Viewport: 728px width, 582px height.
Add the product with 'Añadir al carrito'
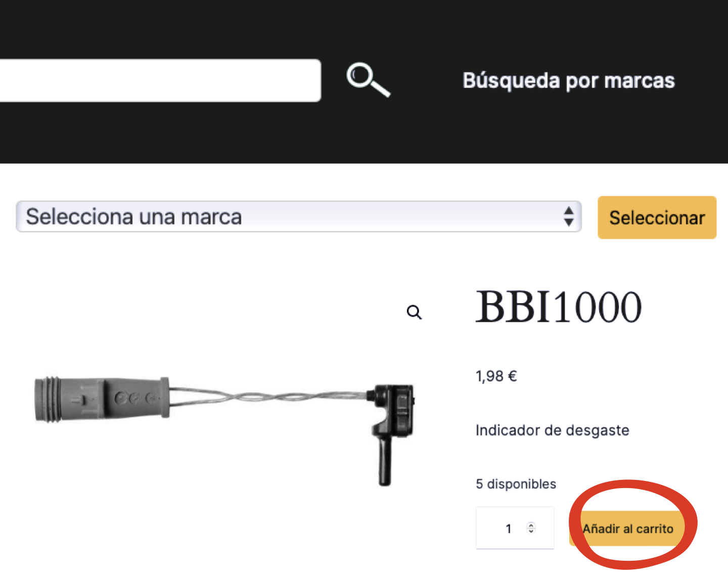coord(628,528)
